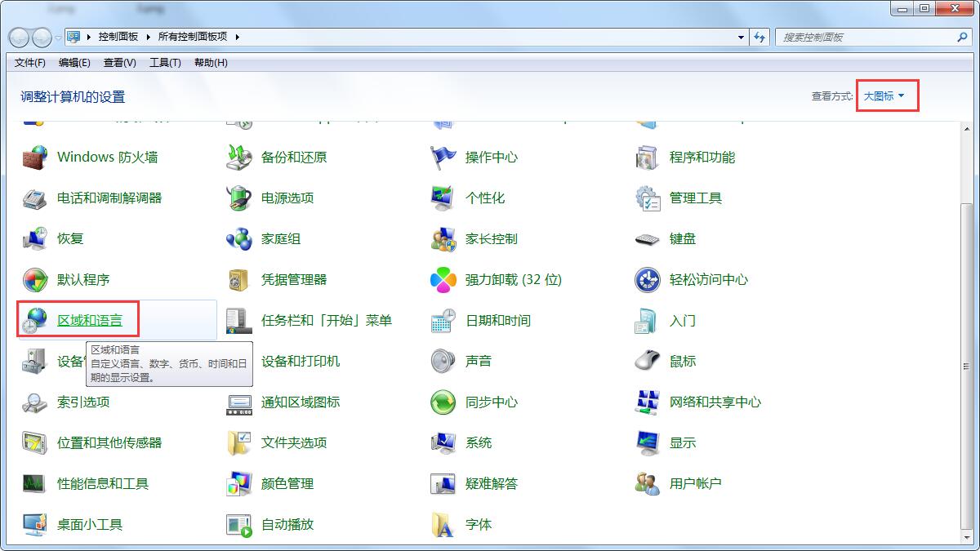Open the 文件(F) menu
The image size is (980, 551).
coord(30,63)
